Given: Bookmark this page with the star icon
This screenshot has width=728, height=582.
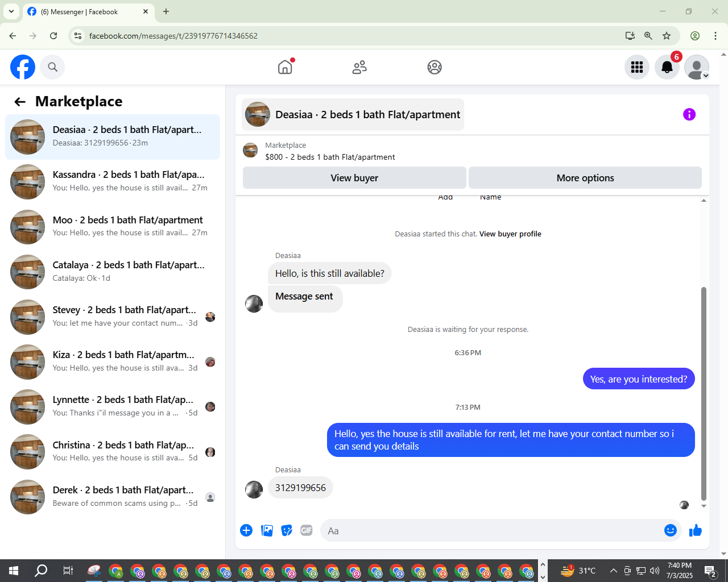Looking at the screenshot, I should coord(667,36).
